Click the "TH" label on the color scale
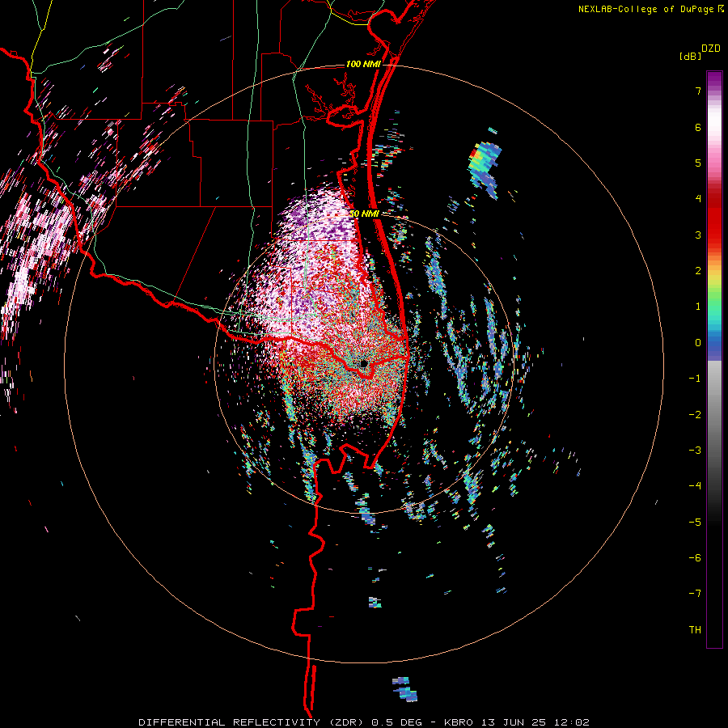Viewport: 728px width, 728px height. tap(695, 629)
